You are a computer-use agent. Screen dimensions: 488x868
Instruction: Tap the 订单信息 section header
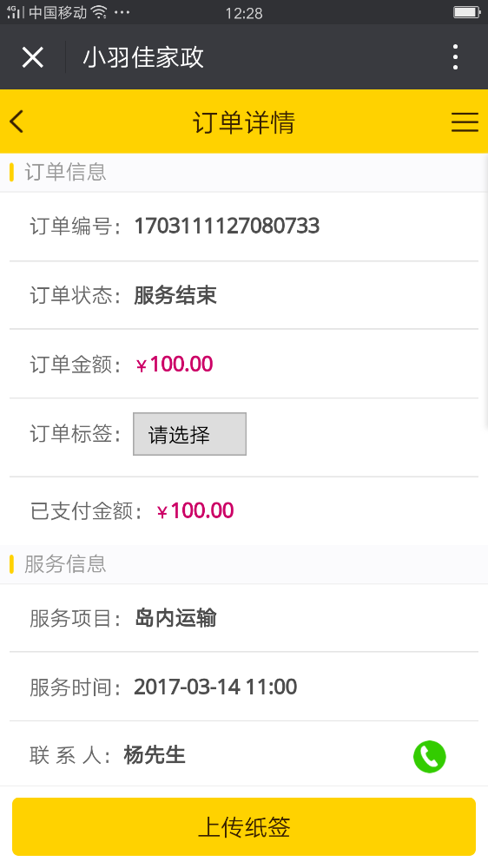click(x=65, y=172)
